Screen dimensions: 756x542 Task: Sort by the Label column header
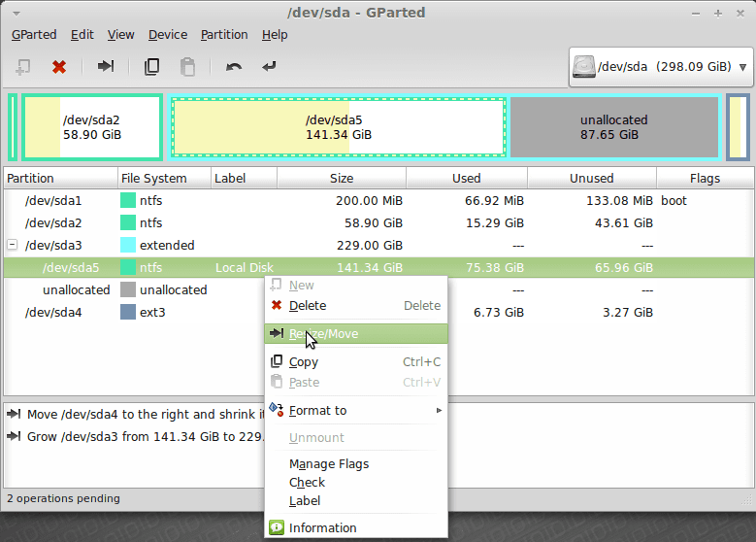click(x=244, y=178)
